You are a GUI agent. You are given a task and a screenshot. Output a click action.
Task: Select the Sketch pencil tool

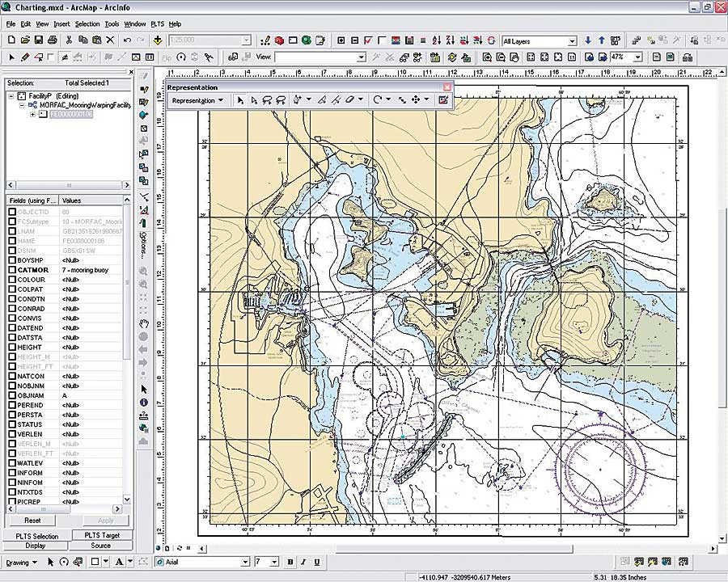[25, 57]
